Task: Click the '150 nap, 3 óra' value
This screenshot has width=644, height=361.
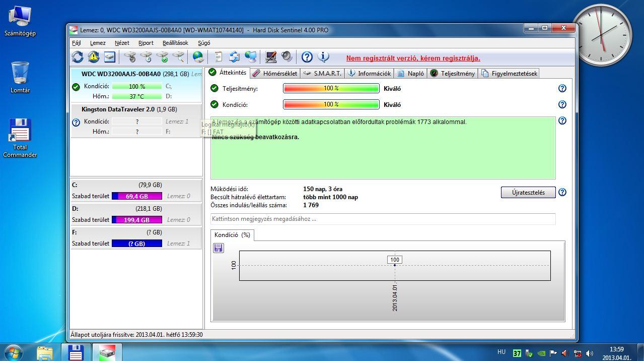Action: [323, 189]
